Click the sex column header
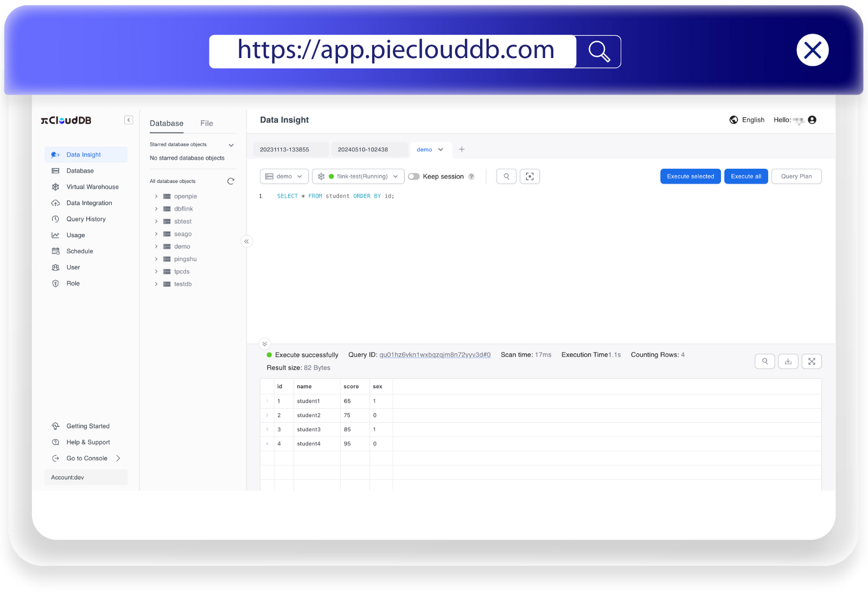This screenshot has height=597, width=868. [381, 386]
